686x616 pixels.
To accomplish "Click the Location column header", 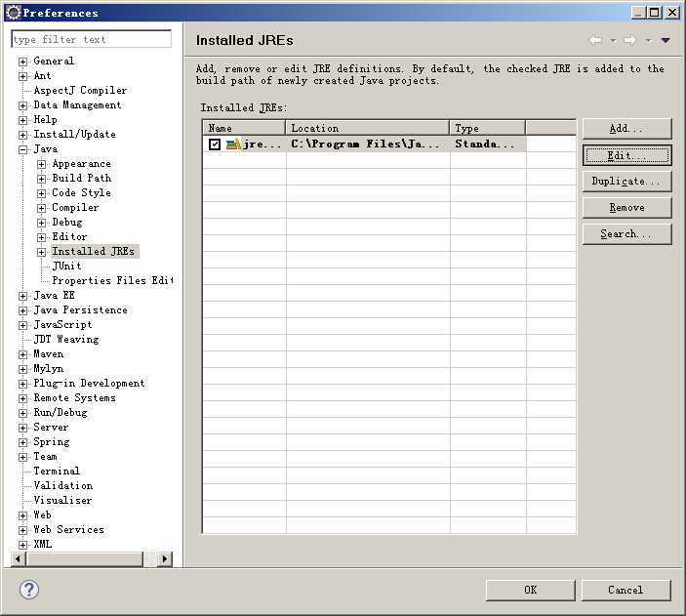I will 368,128.
